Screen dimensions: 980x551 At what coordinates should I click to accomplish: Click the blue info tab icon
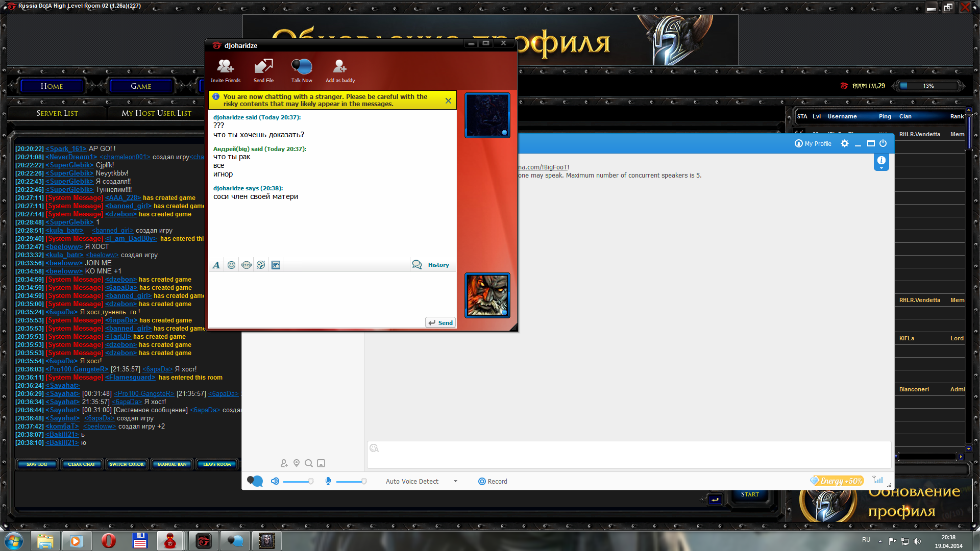pos(881,161)
